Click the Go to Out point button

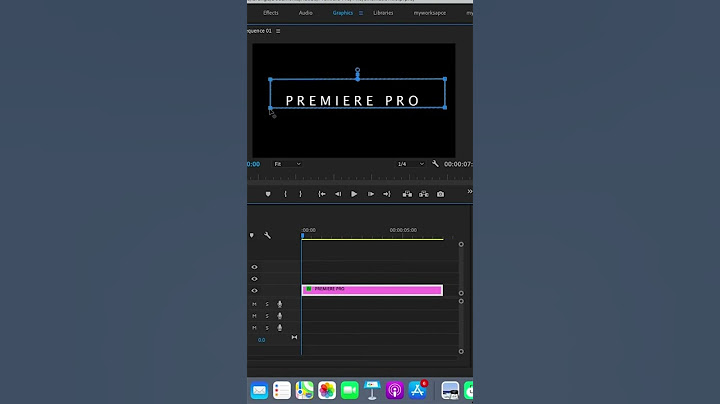point(387,194)
